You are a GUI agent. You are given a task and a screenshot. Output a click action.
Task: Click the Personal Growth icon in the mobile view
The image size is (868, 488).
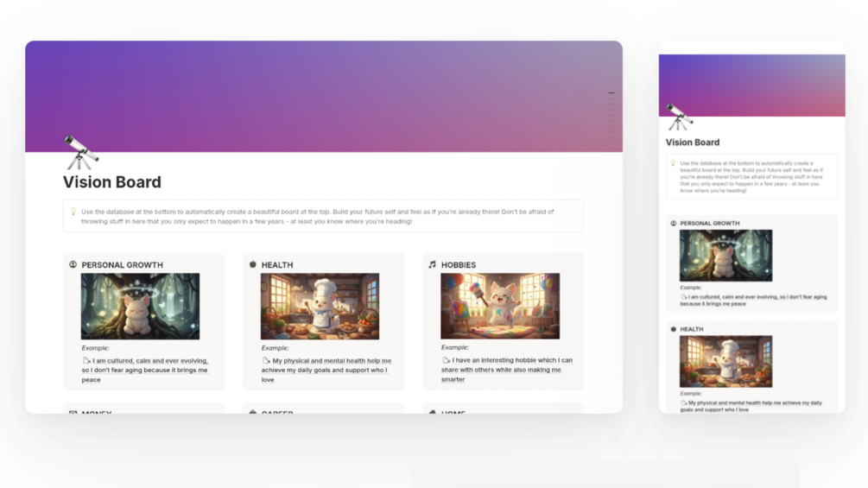click(x=673, y=223)
